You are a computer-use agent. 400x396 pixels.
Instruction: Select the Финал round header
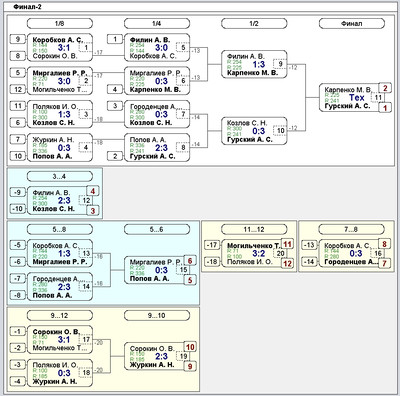tap(352, 24)
